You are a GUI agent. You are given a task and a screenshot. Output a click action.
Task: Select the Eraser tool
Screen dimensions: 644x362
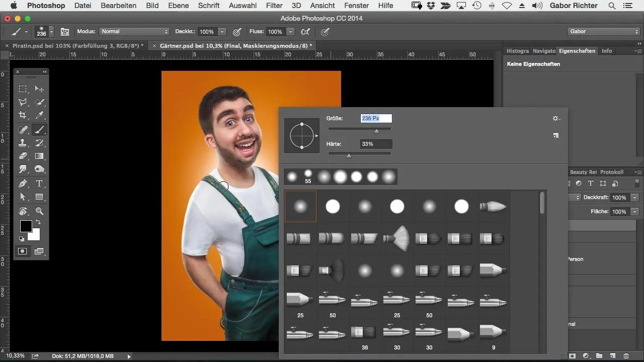click(x=23, y=156)
